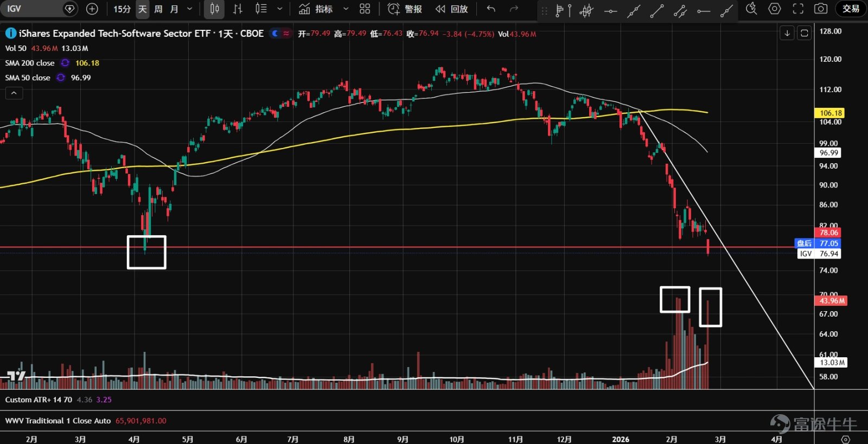Add symbol with the plus circle icon

pos(92,9)
